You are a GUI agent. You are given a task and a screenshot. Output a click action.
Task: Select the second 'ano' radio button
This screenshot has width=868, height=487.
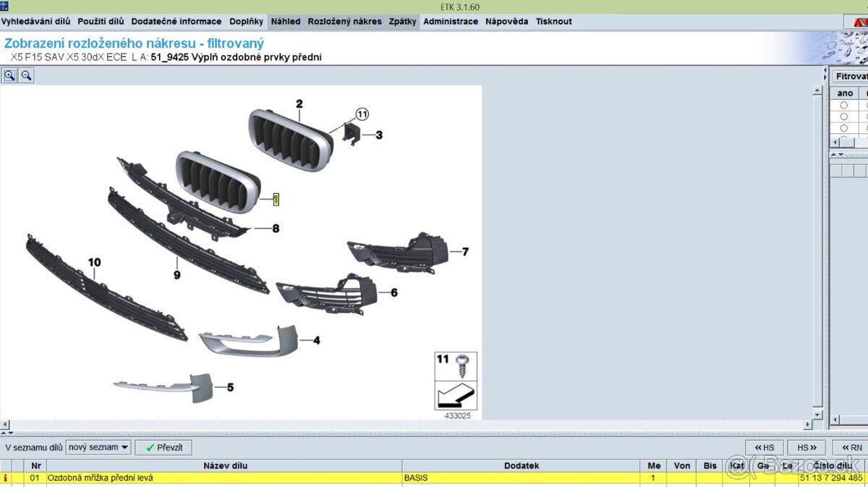pyautogui.click(x=843, y=117)
